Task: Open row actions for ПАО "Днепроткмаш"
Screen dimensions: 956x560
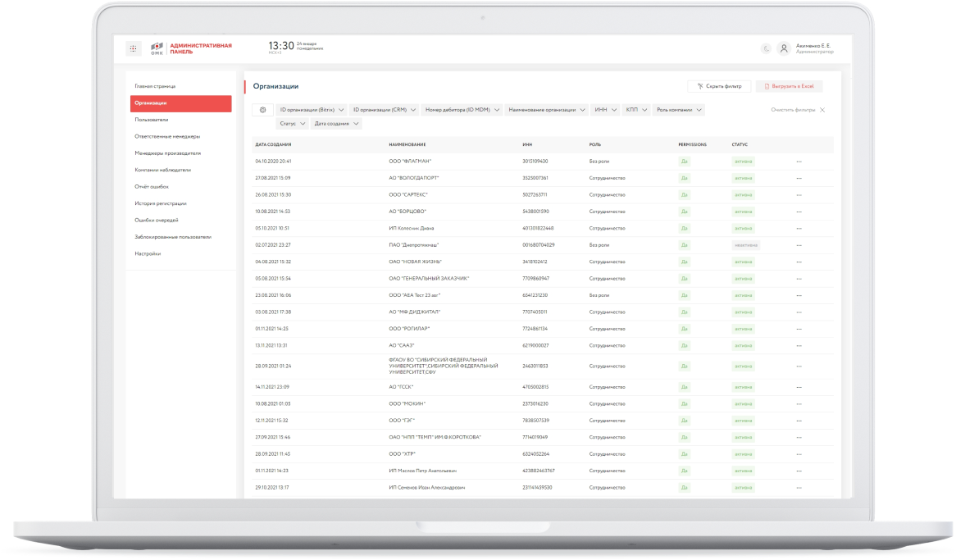Action: 799,245
